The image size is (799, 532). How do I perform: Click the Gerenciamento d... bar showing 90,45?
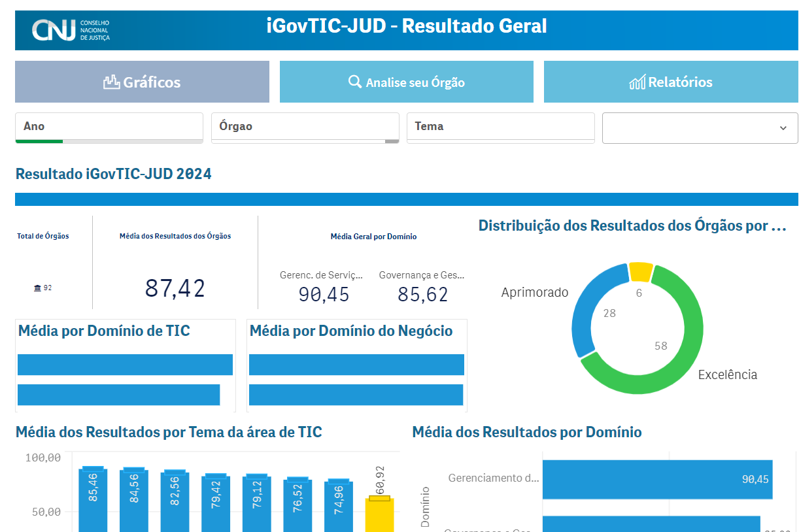(657, 479)
